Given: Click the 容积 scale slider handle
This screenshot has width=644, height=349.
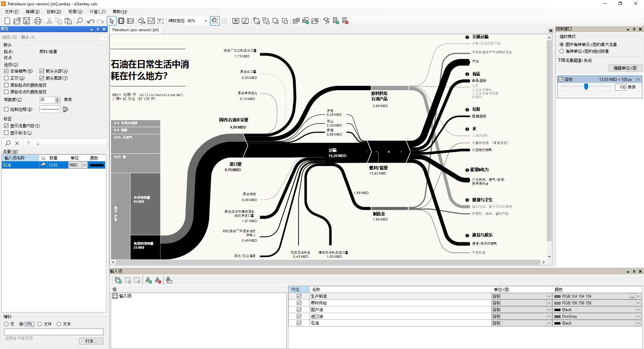Looking at the screenshot, I should pyautogui.click(x=586, y=87).
